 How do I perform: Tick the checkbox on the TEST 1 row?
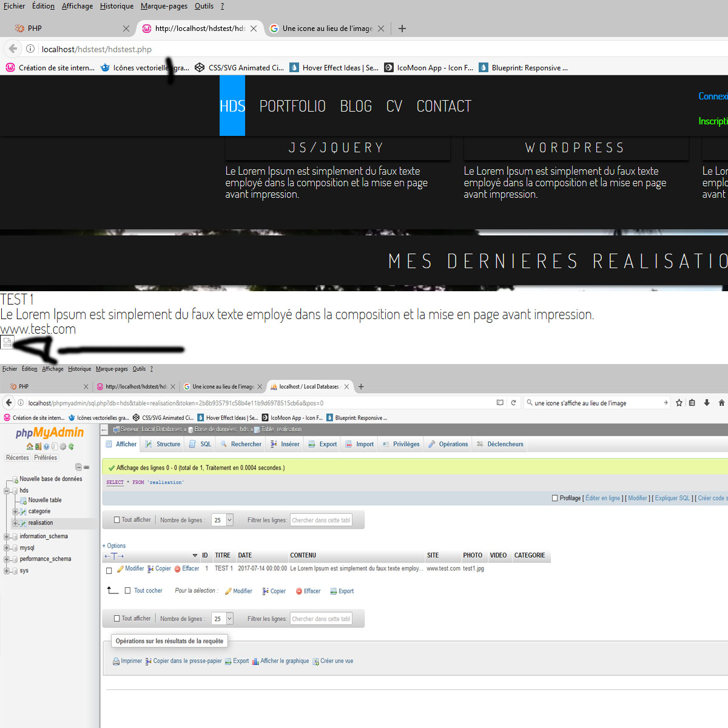click(x=109, y=569)
